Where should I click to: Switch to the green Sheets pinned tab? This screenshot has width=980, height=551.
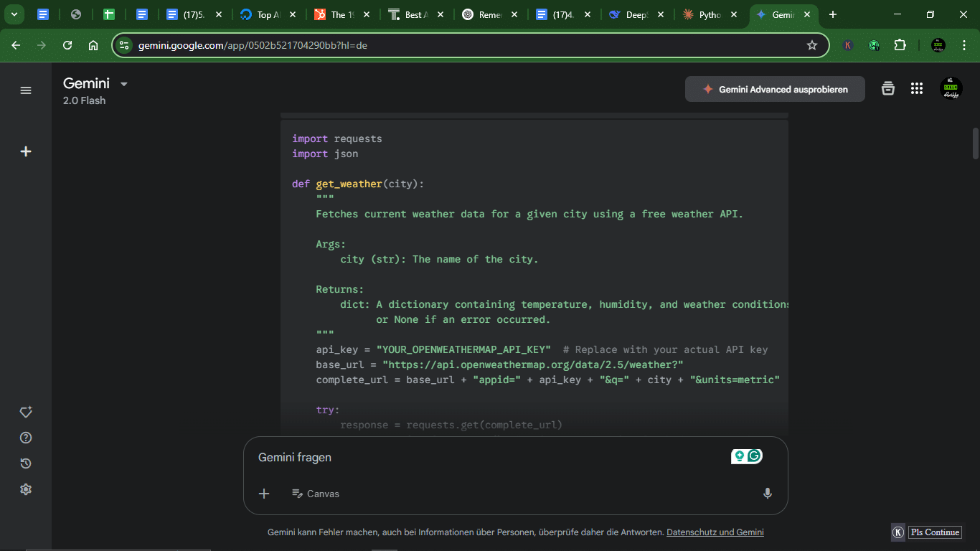109,14
